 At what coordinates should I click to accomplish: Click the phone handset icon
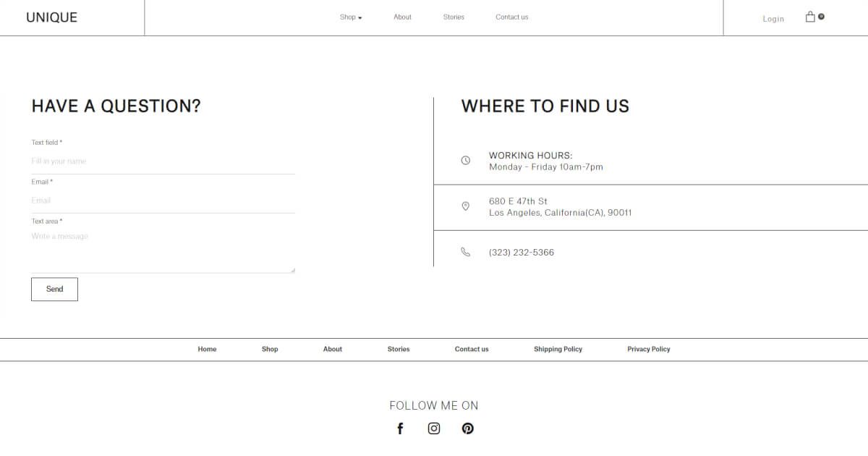466,253
